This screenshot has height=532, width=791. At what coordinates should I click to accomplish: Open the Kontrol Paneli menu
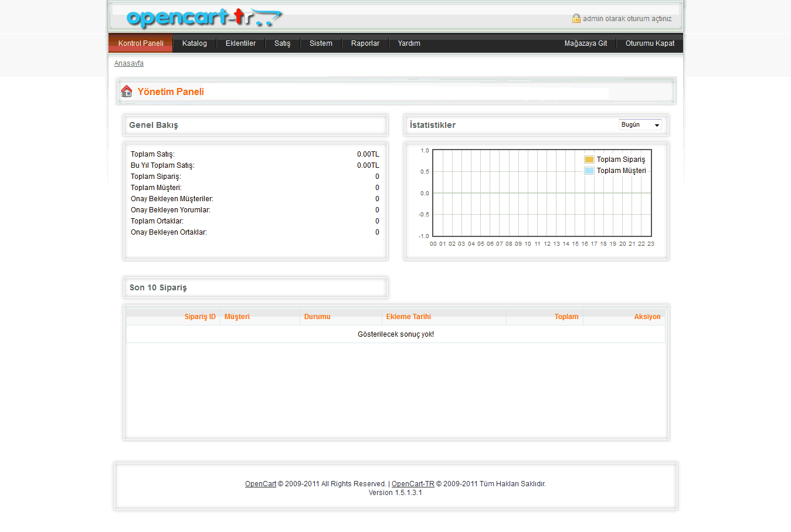coord(141,43)
